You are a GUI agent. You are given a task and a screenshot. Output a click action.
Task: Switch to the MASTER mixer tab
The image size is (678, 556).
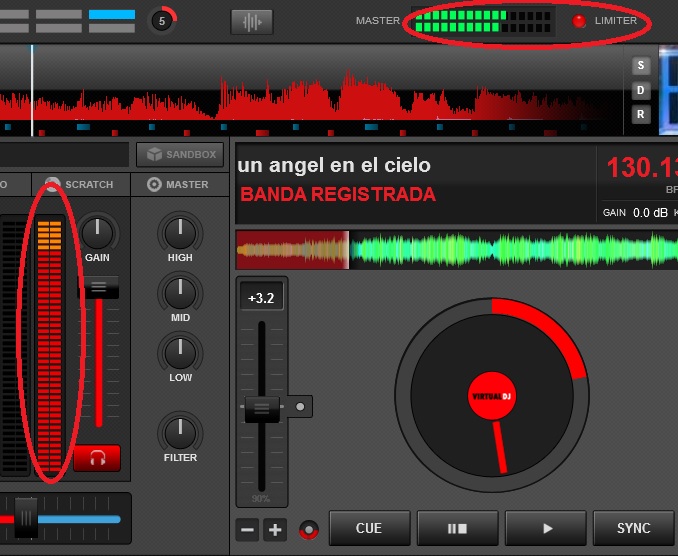178,185
